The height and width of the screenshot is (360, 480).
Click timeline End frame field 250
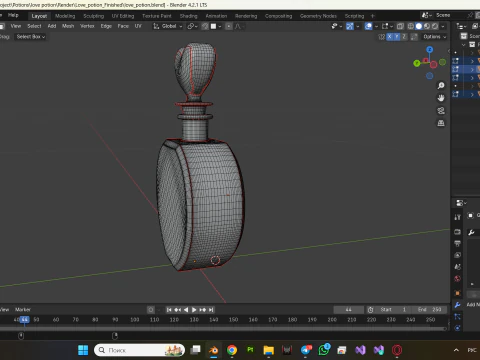pos(430,310)
